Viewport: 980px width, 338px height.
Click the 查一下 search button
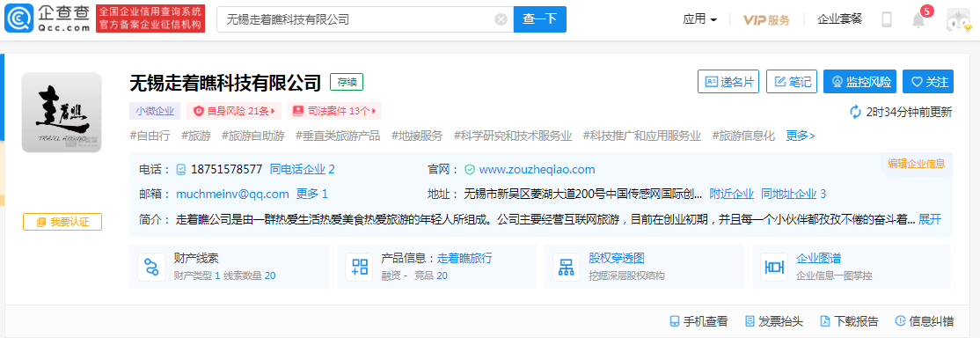coord(539,19)
